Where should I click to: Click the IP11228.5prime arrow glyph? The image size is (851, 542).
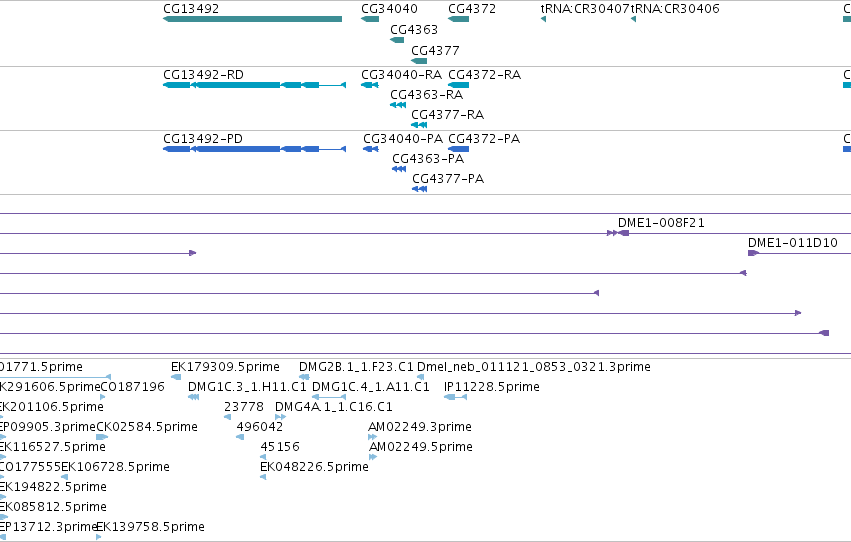tap(455, 397)
